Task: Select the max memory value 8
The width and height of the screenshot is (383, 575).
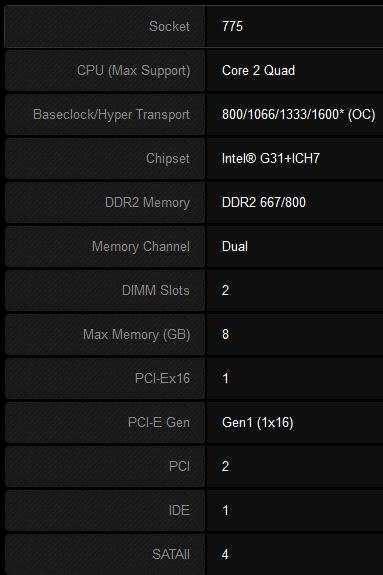Action: pyautogui.click(x=226, y=334)
